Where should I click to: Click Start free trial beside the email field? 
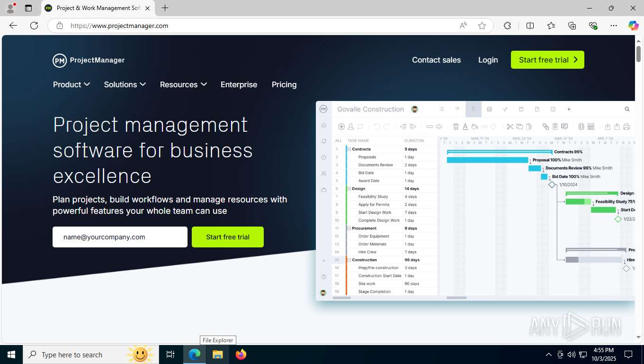[x=228, y=237]
